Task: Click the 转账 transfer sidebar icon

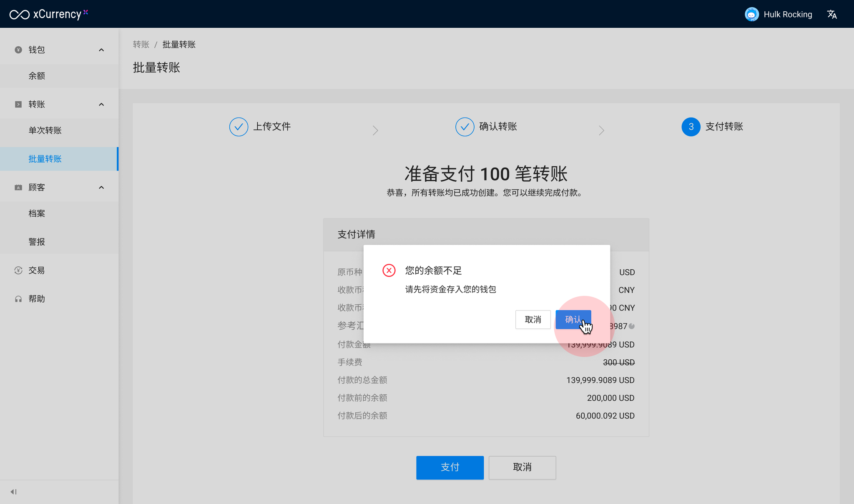Action: (18, 104)
